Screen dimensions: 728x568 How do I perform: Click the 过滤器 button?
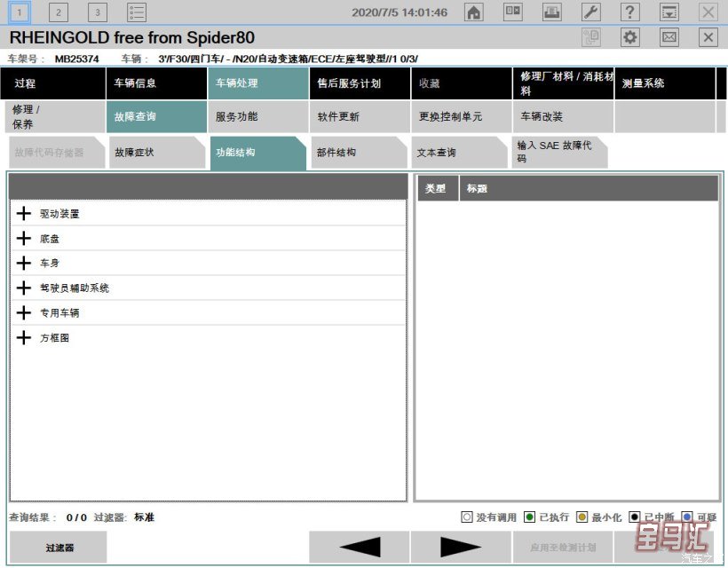pos(59,548)
